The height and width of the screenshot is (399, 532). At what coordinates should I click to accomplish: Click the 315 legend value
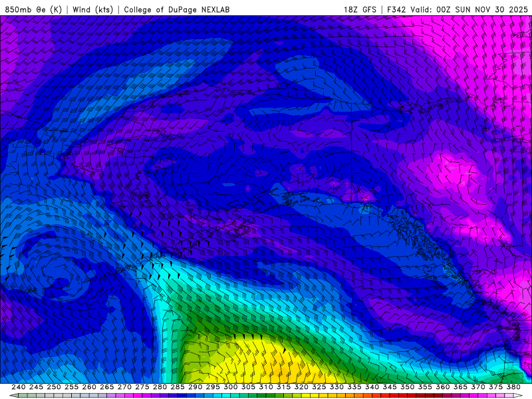tap(283, 387)
